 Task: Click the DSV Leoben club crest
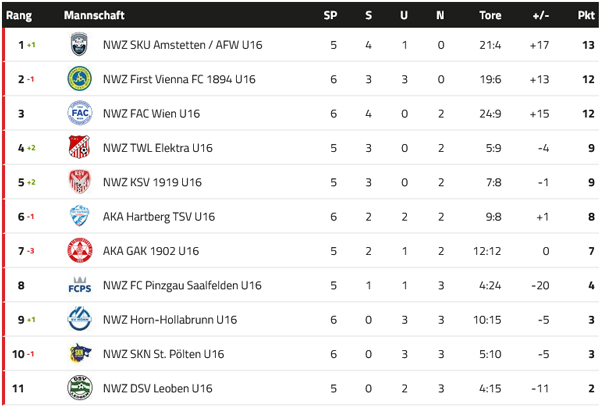click(79, 388)
